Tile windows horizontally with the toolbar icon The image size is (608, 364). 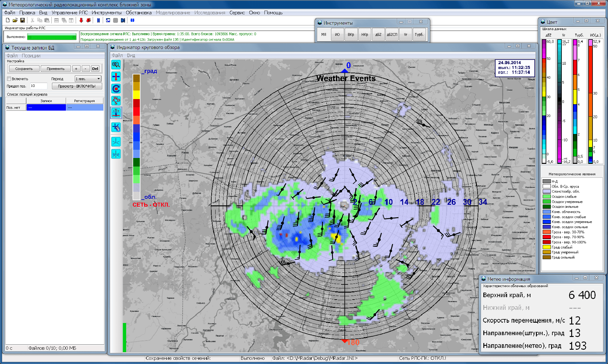[x=57, y=20]
